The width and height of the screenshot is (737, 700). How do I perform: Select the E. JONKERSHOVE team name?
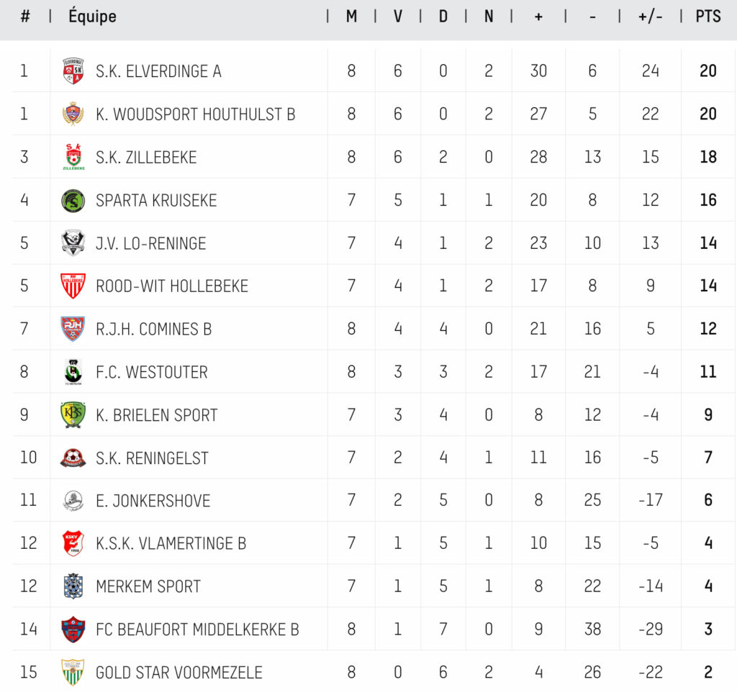click(x=153, y=501)
